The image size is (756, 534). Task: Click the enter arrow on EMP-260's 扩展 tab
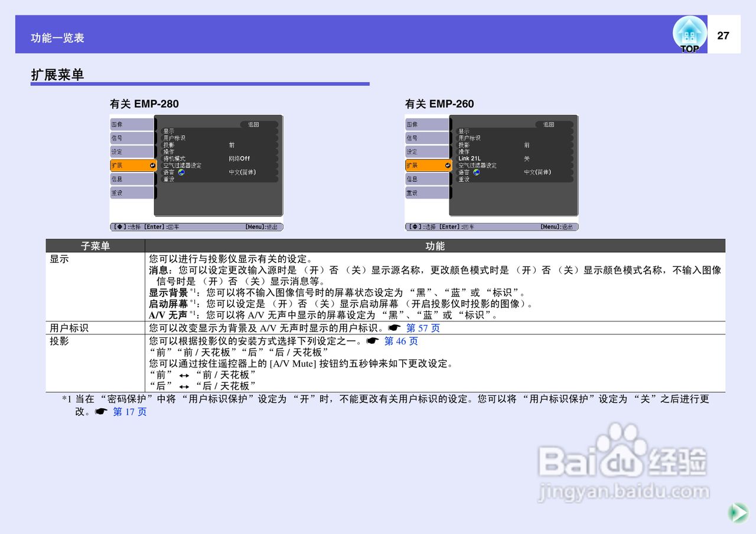pyautogui.click(x=448, y=165)
